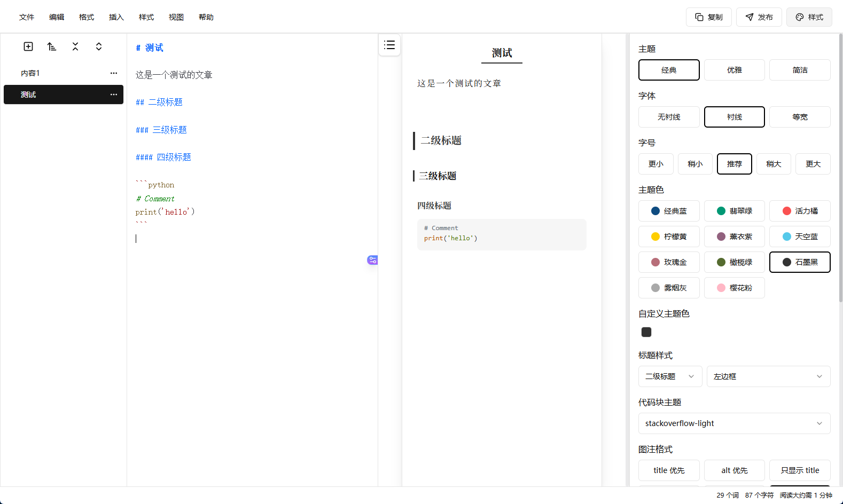Pick 经典蓝 theme color
The image size is (843, 504).
pyautogui.click(x=669, y=211)
